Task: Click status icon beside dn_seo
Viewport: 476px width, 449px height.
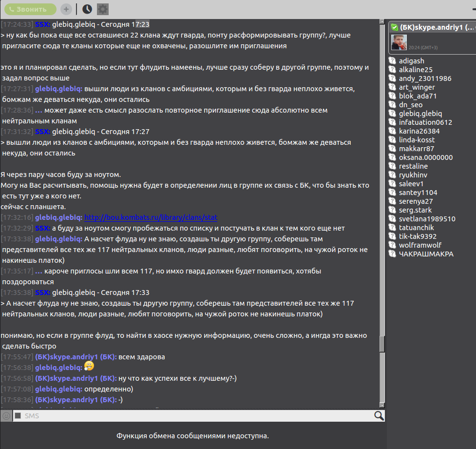Action: pyautogui.click(x=393, y=104)
